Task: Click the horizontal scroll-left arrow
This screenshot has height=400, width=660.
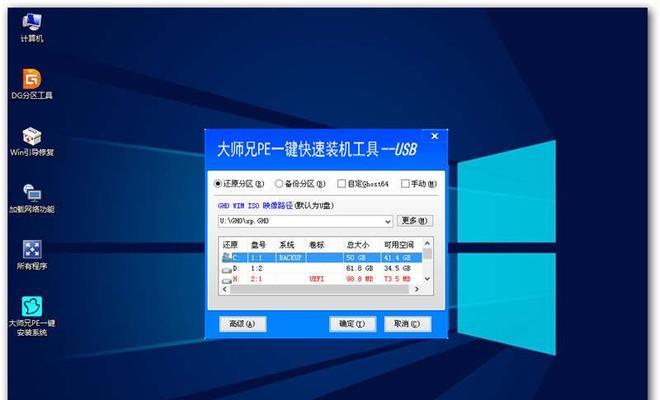Action: (225, 289)
